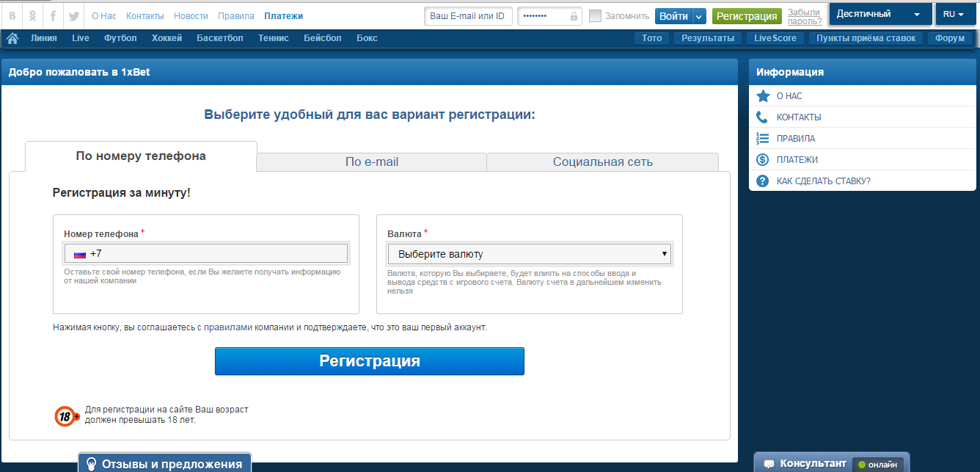
Task: Click the star icon beside О НАС
Action: click(x=763, y=96)
